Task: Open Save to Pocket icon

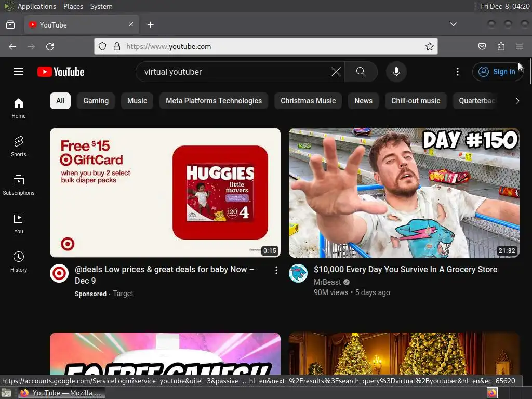Action: click(x=482, y=46)
